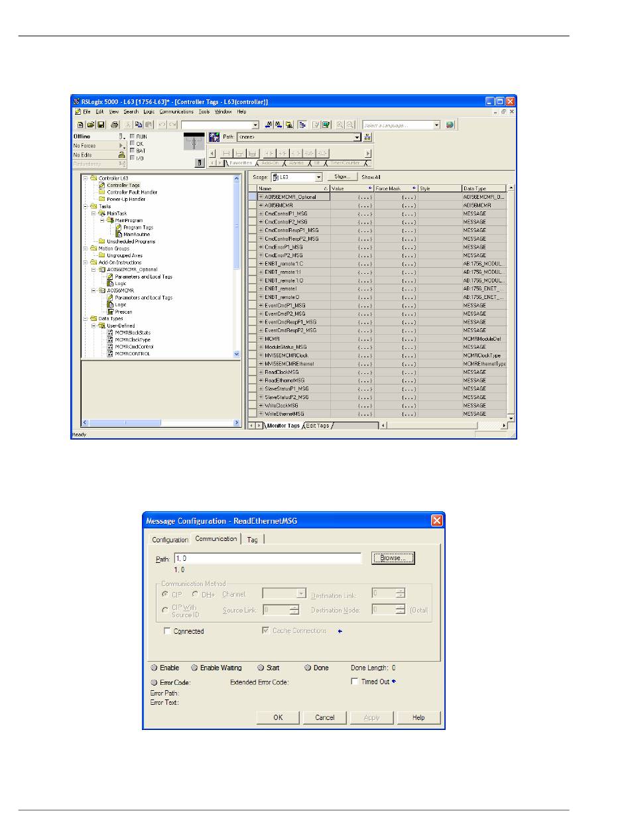This screenshot has height=840, width=630.
Task: Click the Name column header in tags grid
Action: click(x=293, y=189)
